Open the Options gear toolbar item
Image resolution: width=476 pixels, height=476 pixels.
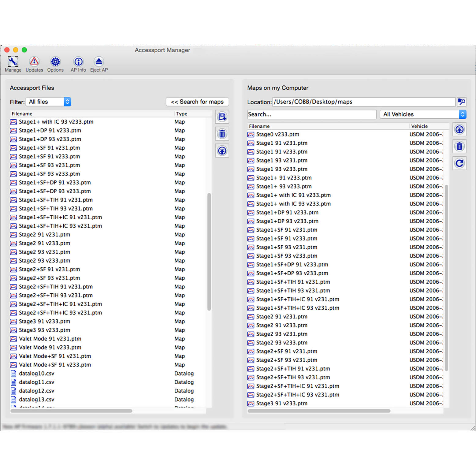click(x=55, y=65)
